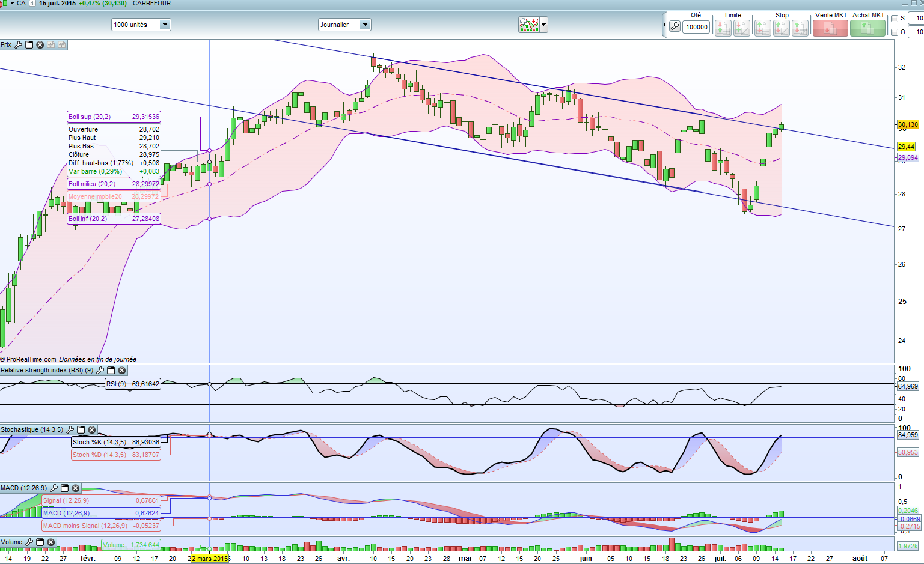
Task: Remove the Stochastique indicator panel
Action: point(92,430)
